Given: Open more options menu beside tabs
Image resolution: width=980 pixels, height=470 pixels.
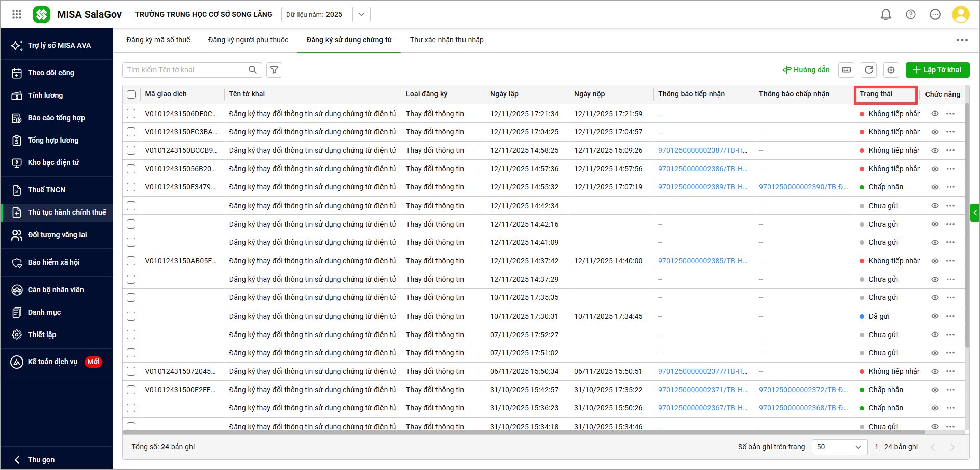Looking at the screenshot, I should coord(962,40).
